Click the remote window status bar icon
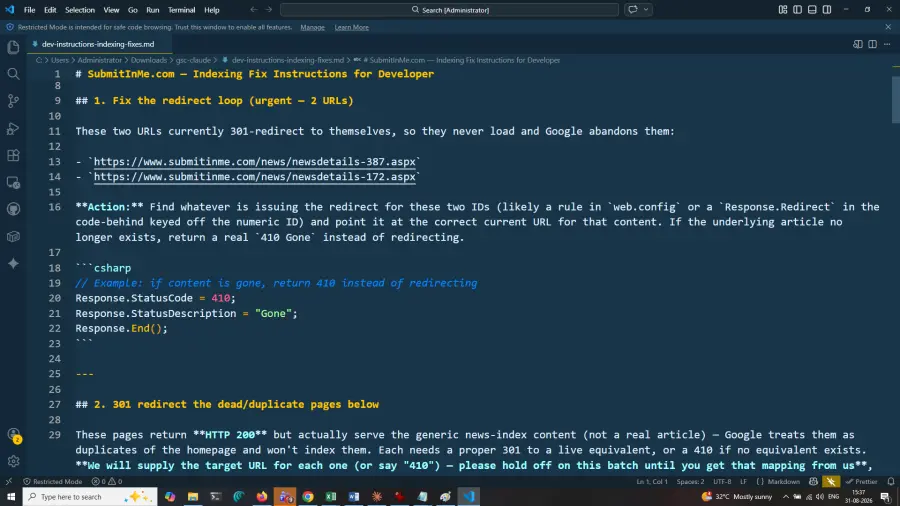Screen dimensions: 900x506 point(9,482)
